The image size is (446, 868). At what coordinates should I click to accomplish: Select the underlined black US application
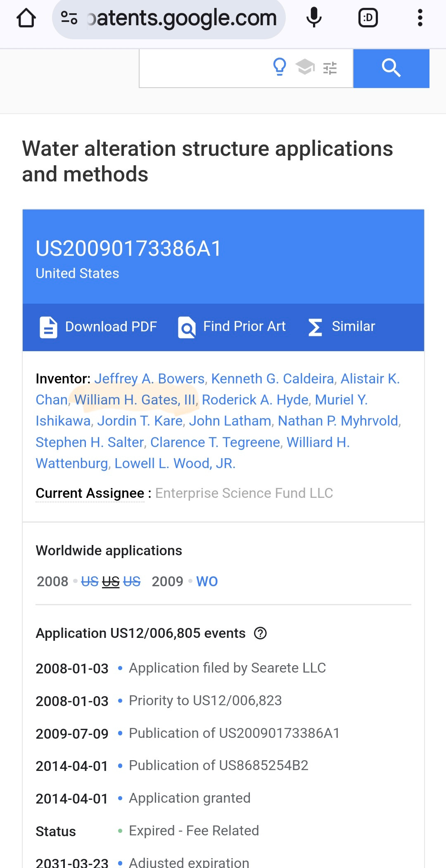[111, 581]
